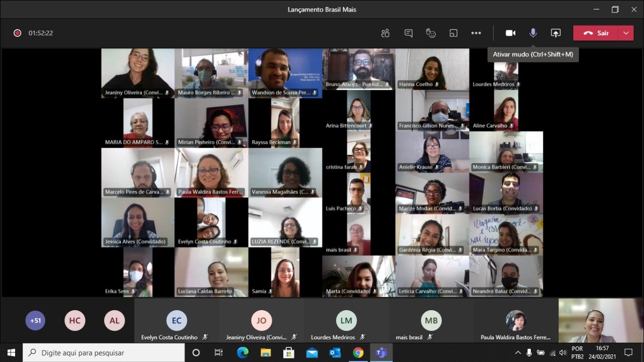This screenshot has height=362, width=644.
Task: Open the meeting chat icon
Action: click(409, 33)
